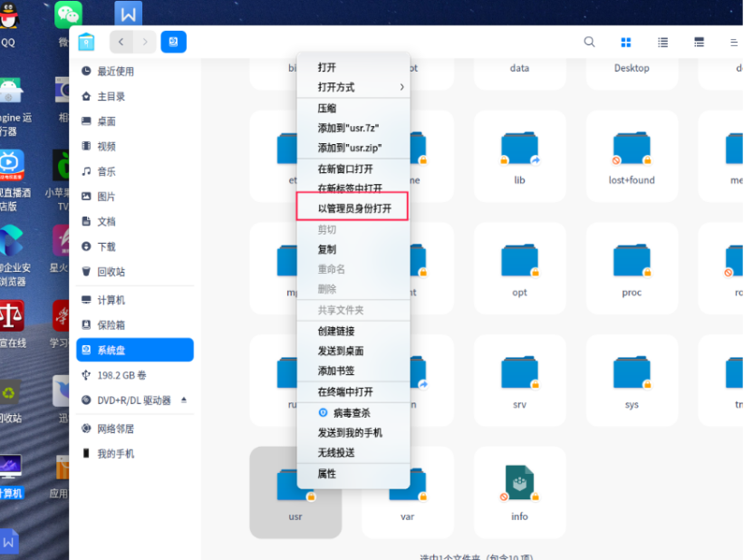753x560 pixels.
Task: Go to 主目录 in sidebar
Action: (111, 96)
